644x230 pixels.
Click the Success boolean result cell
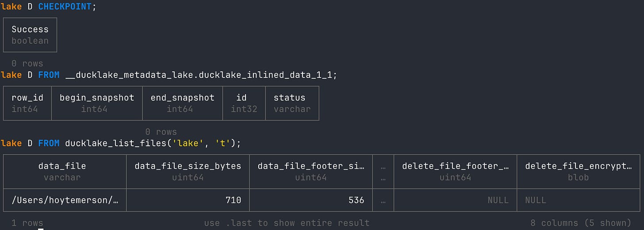(x=30, y=35)
